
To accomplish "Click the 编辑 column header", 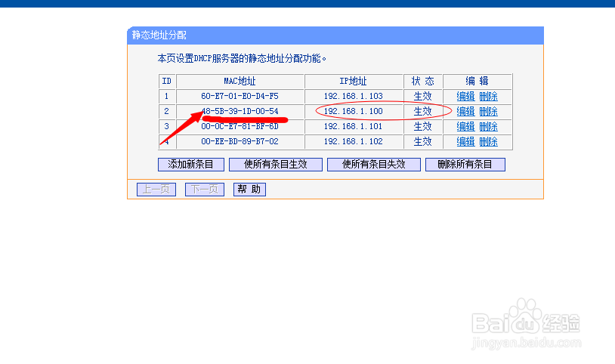I will [x=477, y=82].
